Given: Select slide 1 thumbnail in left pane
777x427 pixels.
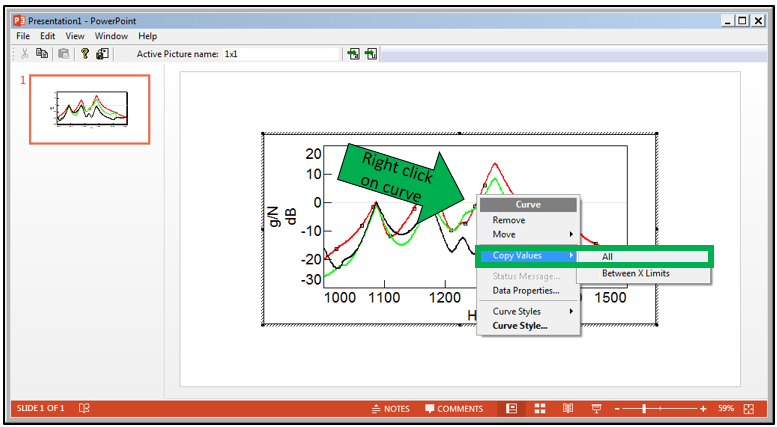Looking at the screenshot, I should 90,109.
